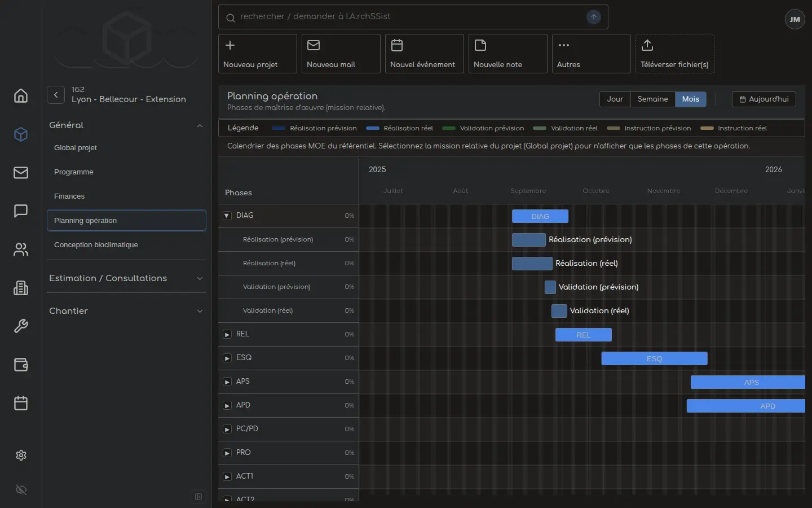Screen dimensions: 812x508
Task: Click Téléverser fichier(s) upload area
Action: click(x=675, y=54)
